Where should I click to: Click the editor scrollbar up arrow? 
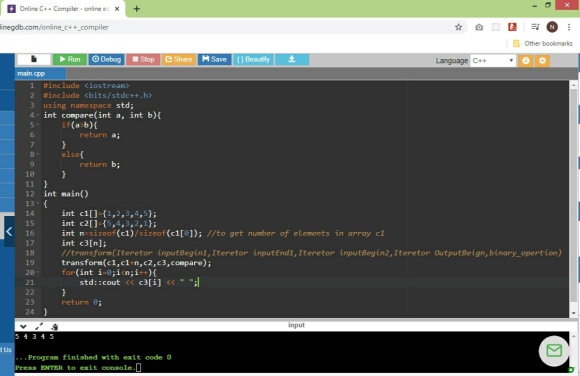[x=573, y=85]
